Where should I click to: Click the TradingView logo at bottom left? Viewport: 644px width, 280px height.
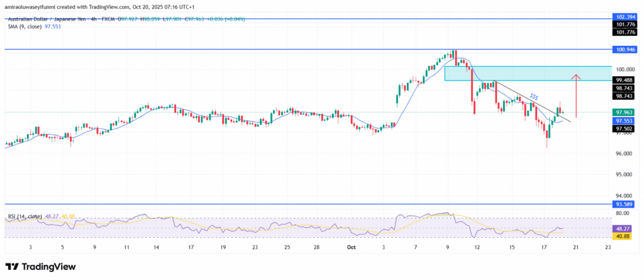tap(40, 266)
